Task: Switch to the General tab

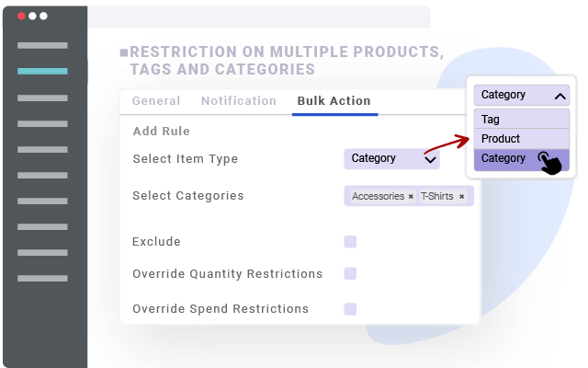Action: pos(156,101)
